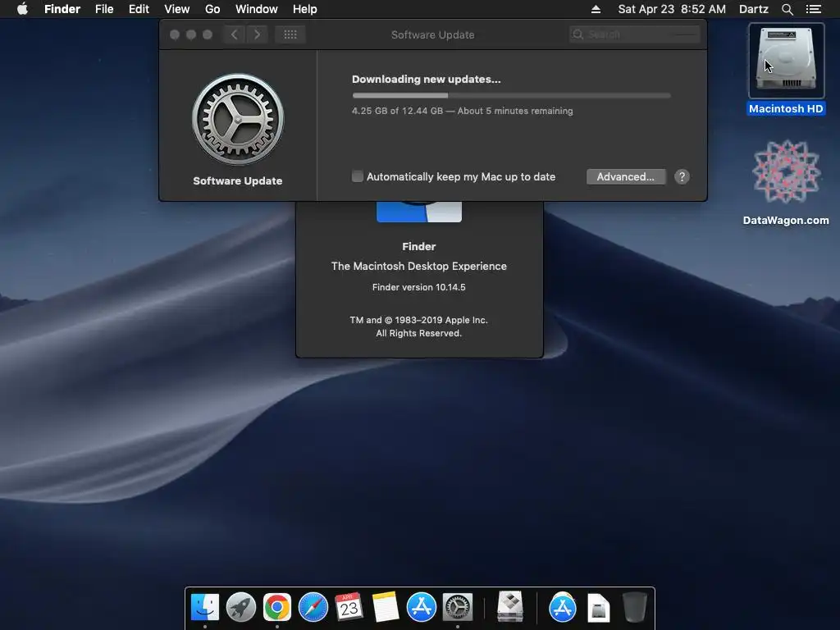
Task: Click the Apple copyright notice text
Action: tap(419, 326)
